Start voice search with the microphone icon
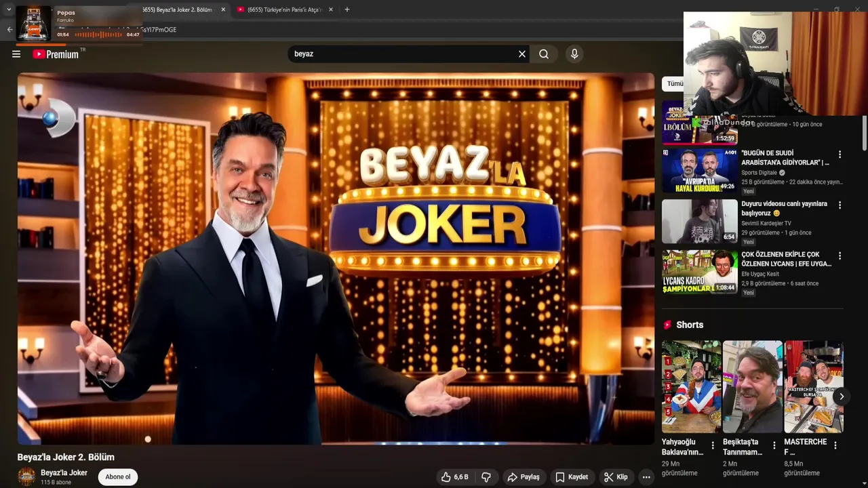This screenshot has height=488, width=868. [x=574, y=54]
